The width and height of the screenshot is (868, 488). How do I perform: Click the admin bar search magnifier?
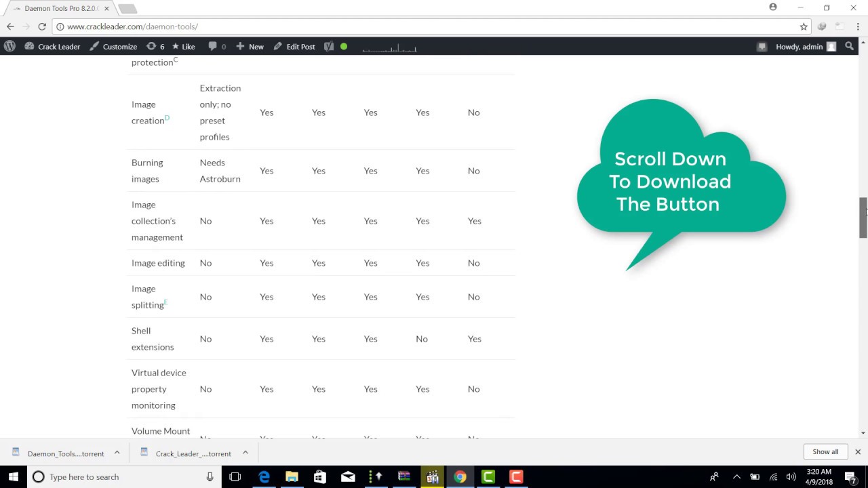coord(850,47)
